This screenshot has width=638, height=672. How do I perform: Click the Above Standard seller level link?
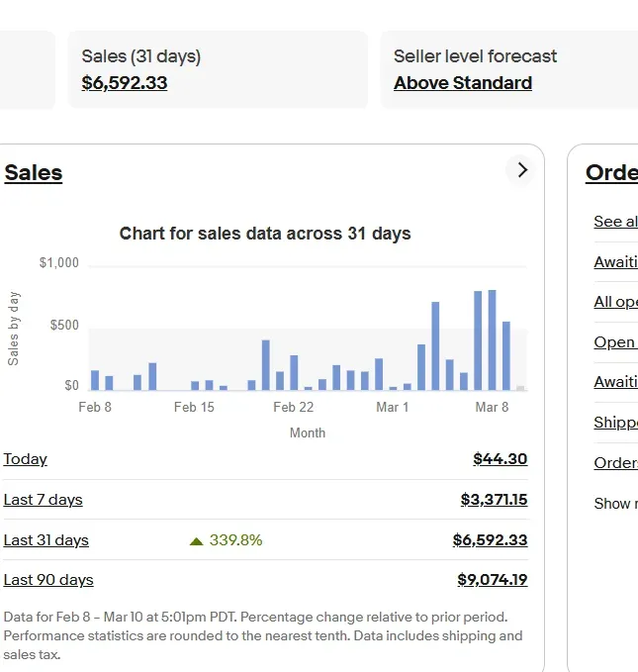click(x=462, y=83)
